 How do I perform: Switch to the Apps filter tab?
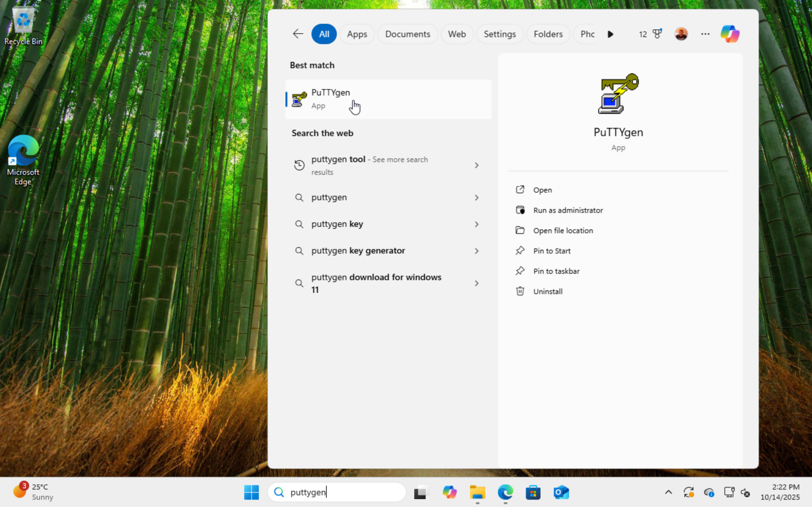357,34
